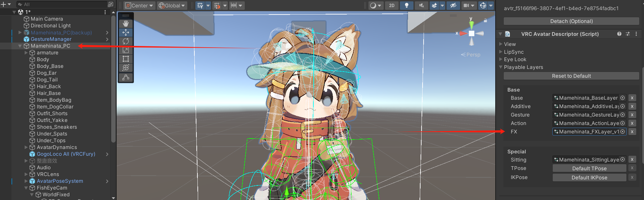Select Outfit_Yakke object
This screenshot has height=200, width=644.
pos(52,120)
